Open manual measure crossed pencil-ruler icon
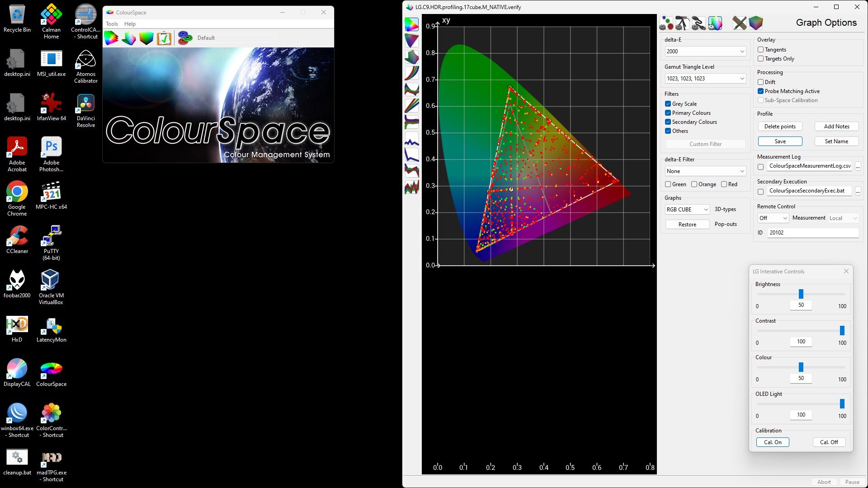Screen dimensions: 868x488 coord(740,23)
